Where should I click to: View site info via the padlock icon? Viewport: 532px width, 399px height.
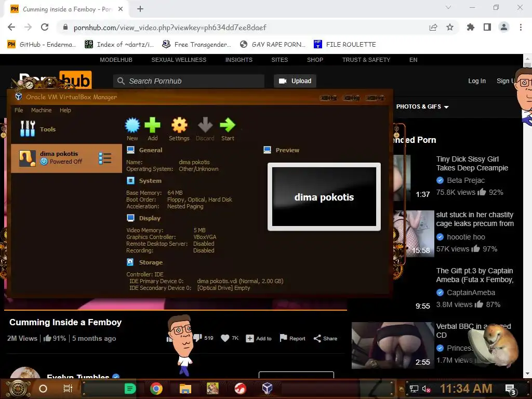pyautogui.click(x=65, y=27)
